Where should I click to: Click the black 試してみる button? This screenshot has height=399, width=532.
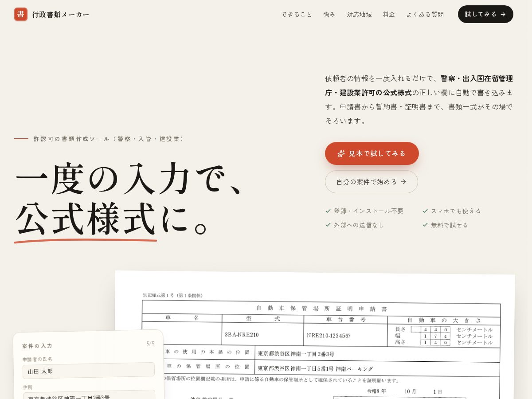pos(485,14)
